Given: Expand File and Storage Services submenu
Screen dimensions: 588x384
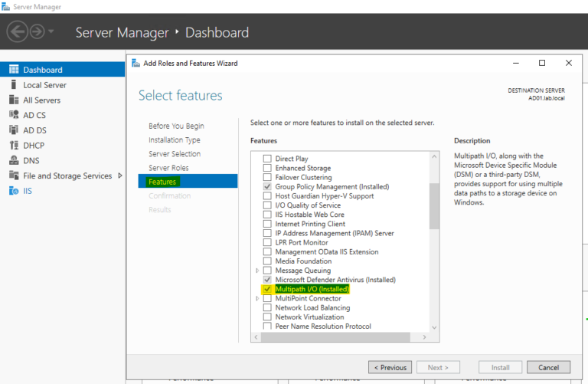Looking at the screenshot, I should [x=119, y=176].
